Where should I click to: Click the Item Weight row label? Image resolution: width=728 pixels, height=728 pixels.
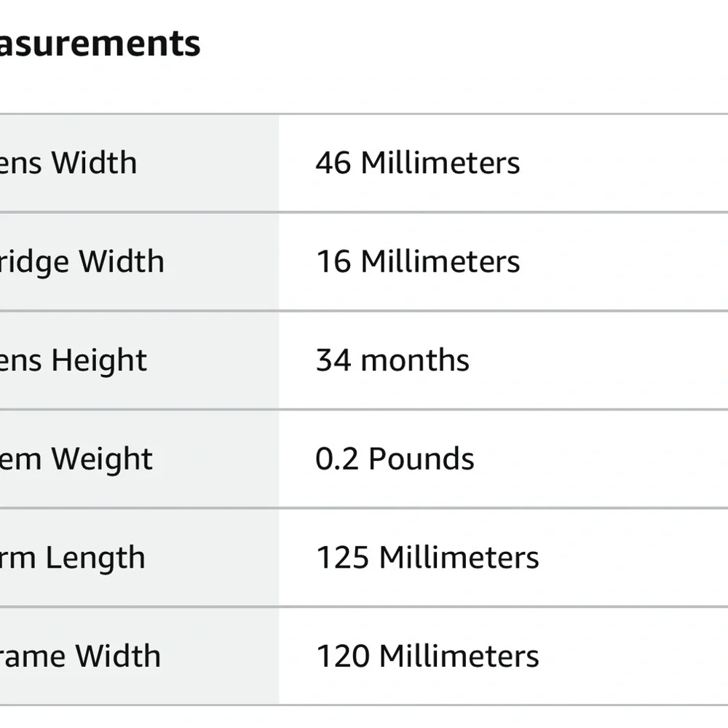click(76, 459)
